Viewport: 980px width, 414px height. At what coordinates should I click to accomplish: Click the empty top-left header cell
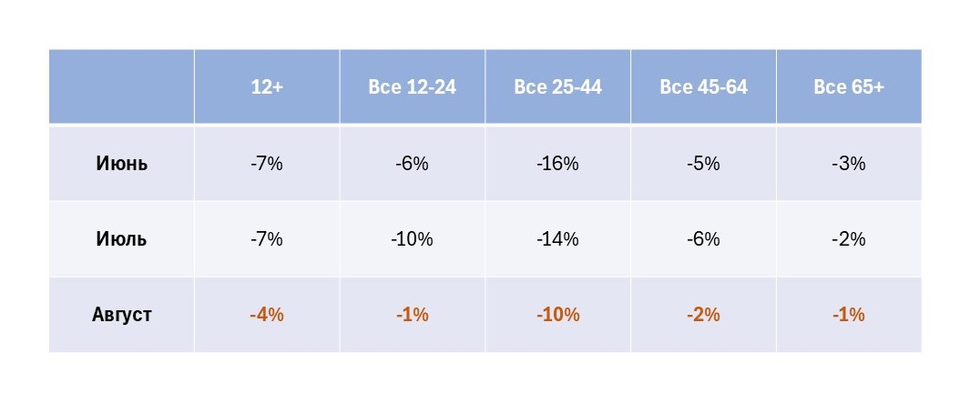coord(121,87)
